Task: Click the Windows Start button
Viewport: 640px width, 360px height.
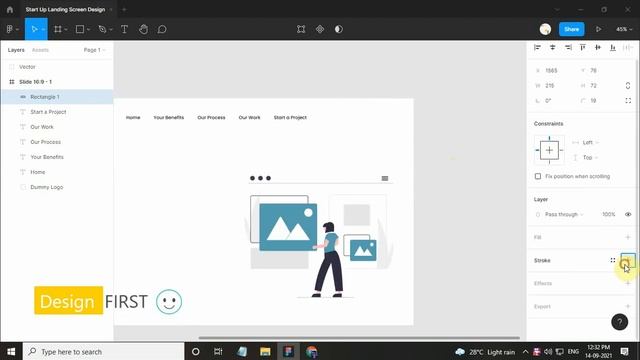Action: tap(11, 351)
